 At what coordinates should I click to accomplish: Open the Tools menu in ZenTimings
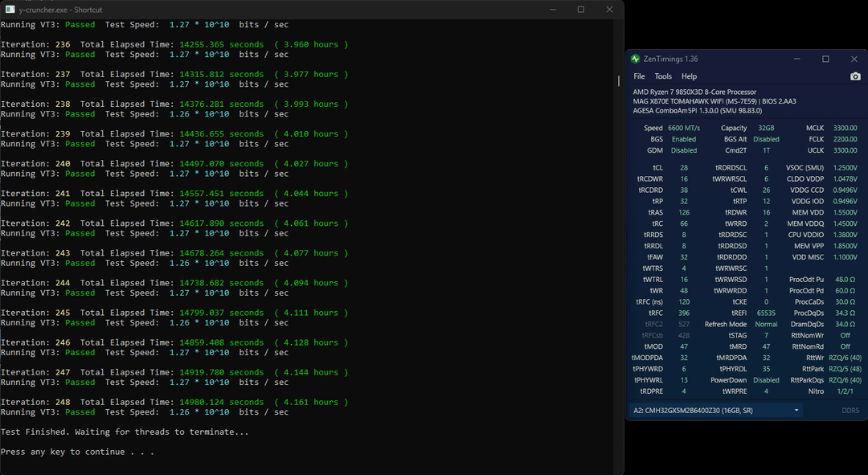(x=663, y=76)
